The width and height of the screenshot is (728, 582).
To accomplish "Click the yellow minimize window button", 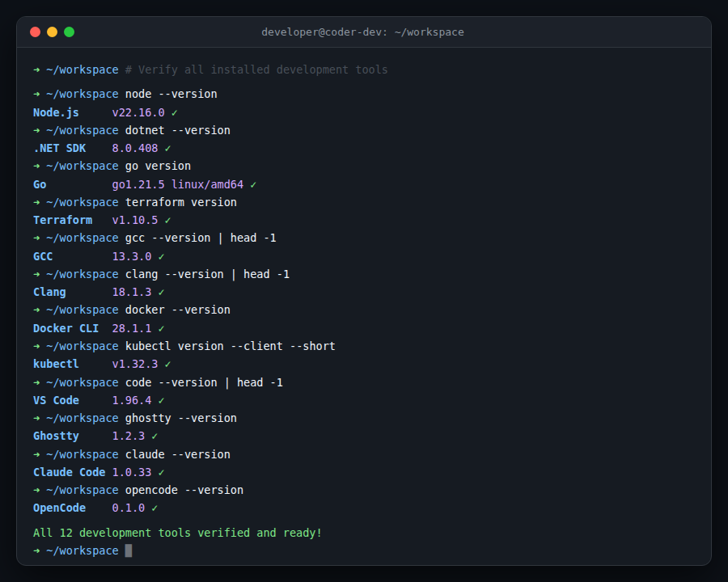I will click(52, 32).
